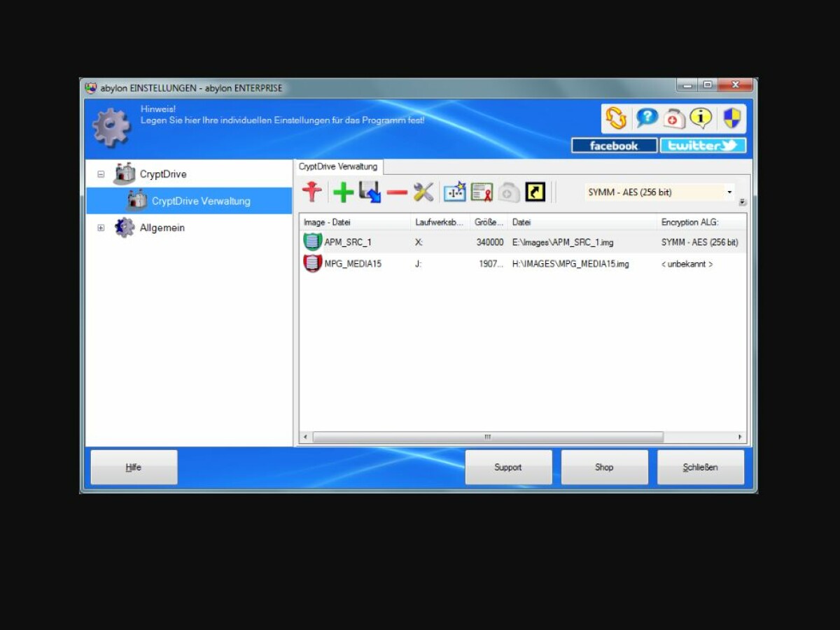Image resolution: width=840 pixels, height=630 pixels.
Task: Click the Schließen button
Action: pos(700,467)
